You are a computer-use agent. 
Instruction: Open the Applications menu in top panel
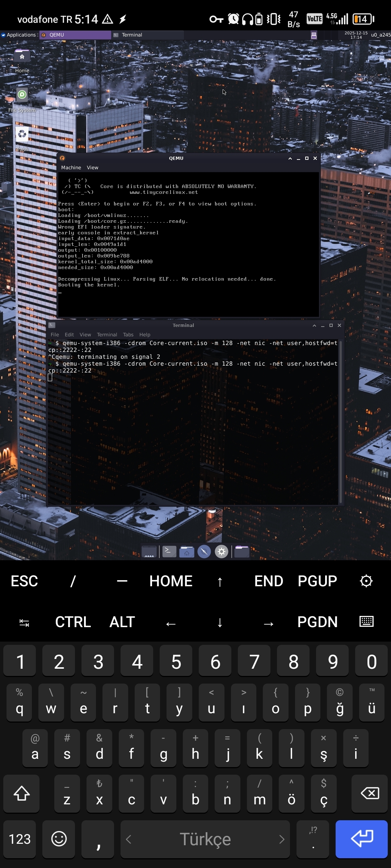(19, 35)
